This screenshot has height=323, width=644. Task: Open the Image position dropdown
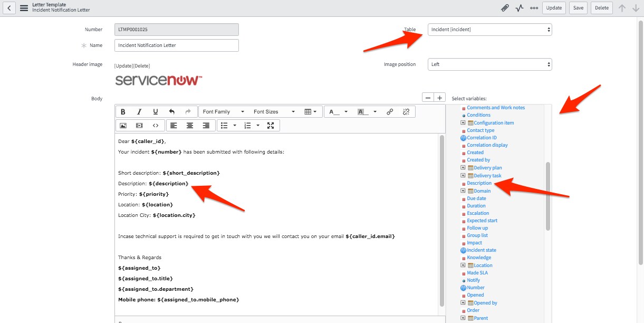(490, 64)
